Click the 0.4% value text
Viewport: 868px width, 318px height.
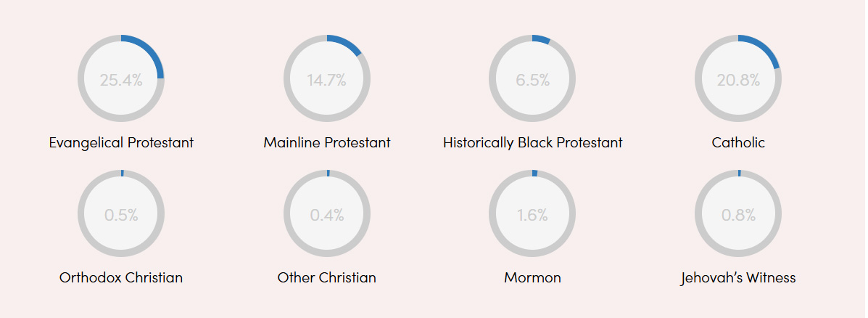(x=327, y=215)
